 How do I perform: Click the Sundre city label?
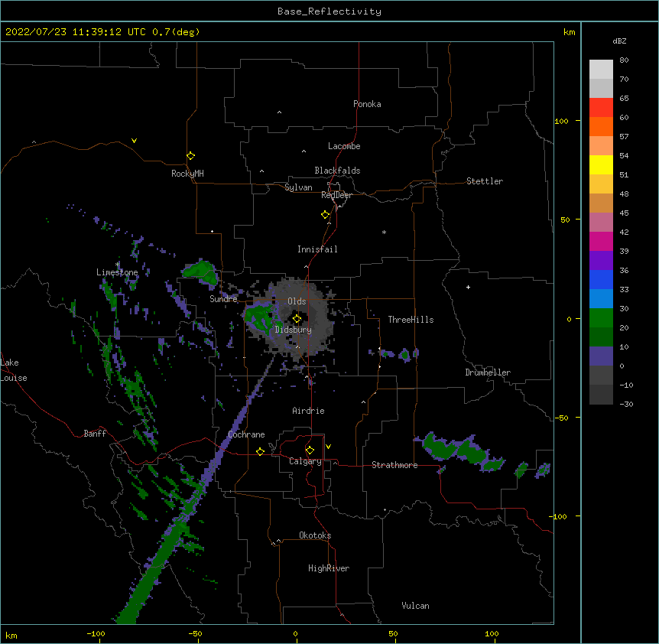tap(223, 299)
